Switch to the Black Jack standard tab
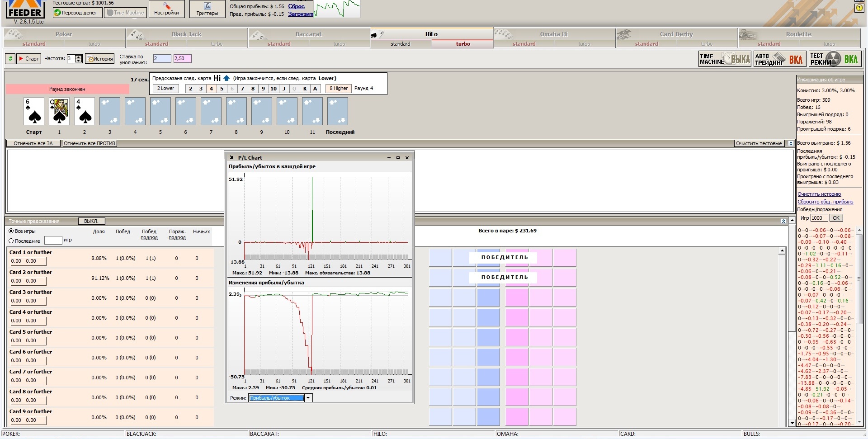 [156, 44]
